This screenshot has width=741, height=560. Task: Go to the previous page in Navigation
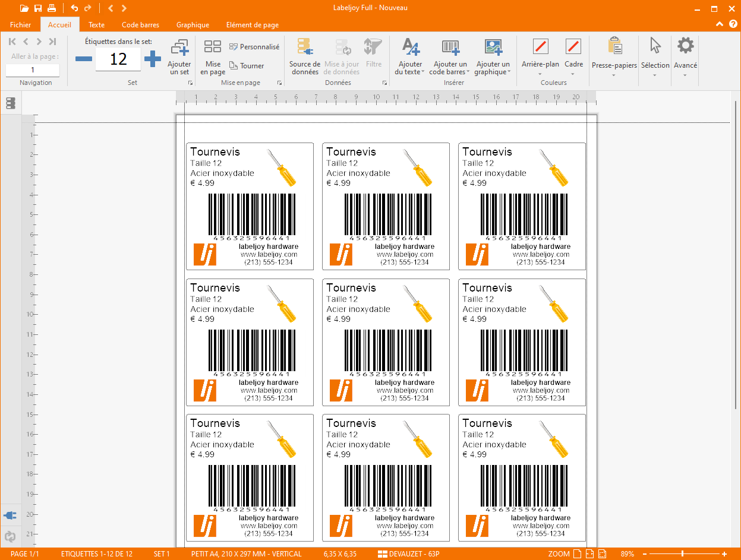tap(26, 42)
